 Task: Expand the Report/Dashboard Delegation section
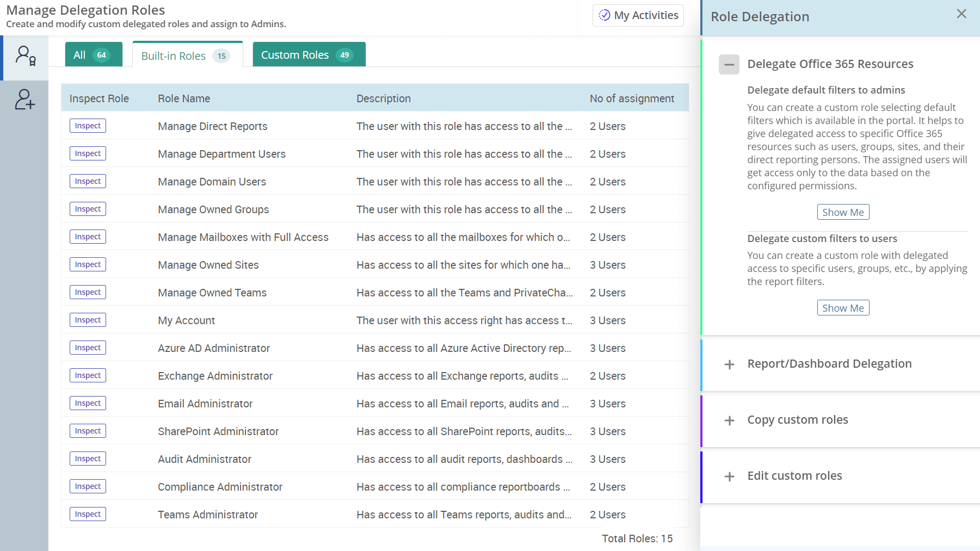click(x=729, y=364)
